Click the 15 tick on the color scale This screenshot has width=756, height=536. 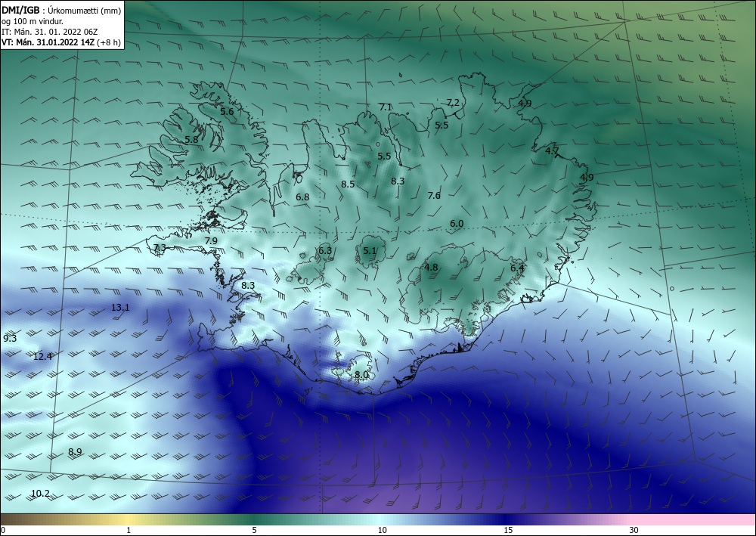(x=508, y=530)
